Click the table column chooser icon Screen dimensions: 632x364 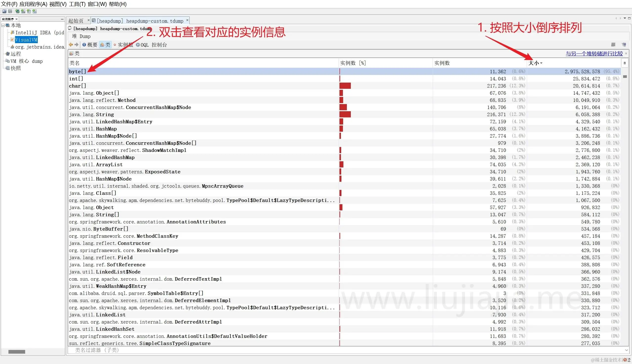click(x=625, y=63)
